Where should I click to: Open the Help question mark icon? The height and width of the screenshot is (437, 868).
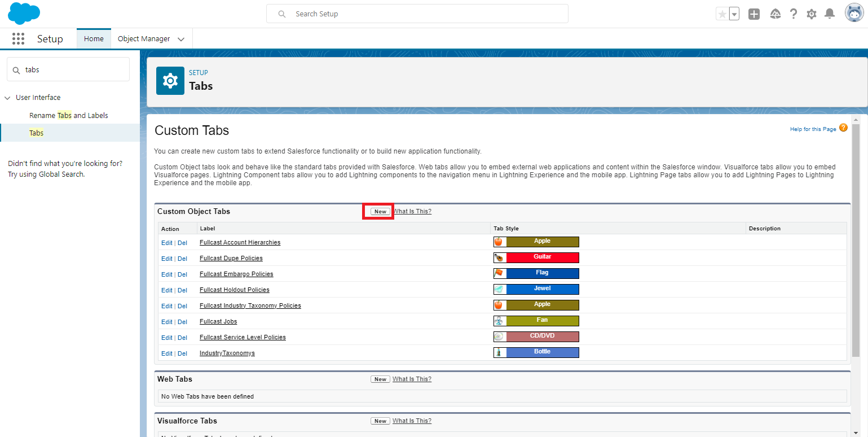(794, 14)
